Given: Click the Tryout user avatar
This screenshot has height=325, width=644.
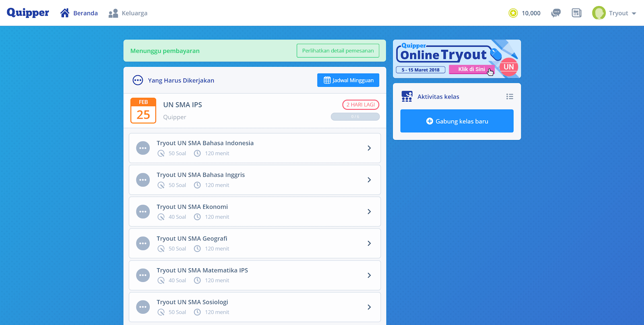Looking at the screenshot, I should pos(599,13).
